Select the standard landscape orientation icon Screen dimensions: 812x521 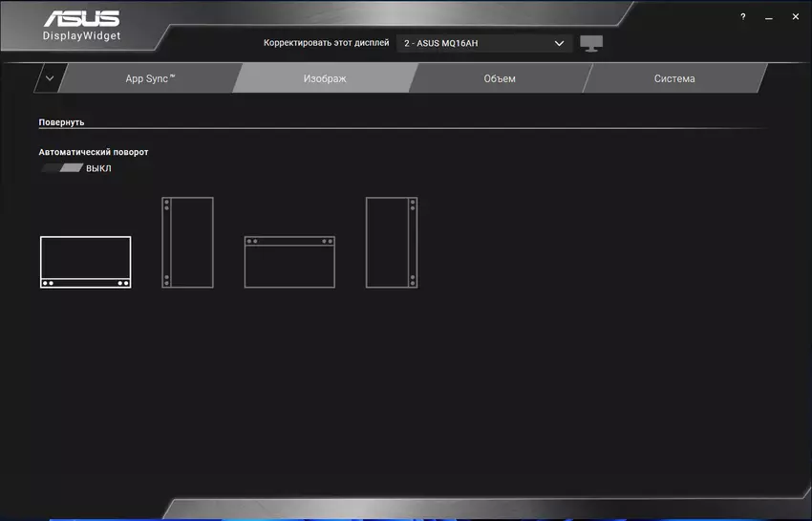tap(85, 262)
